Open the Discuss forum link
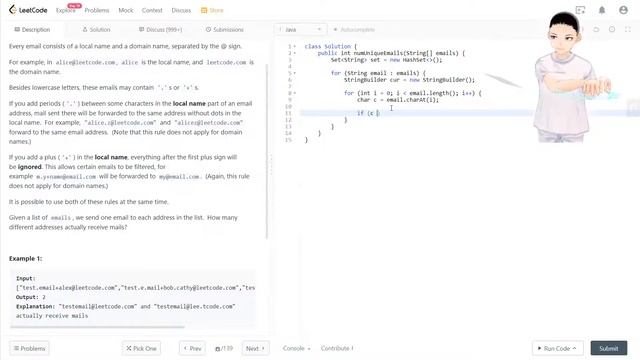The image size is (640, 360). pos(181,10)
